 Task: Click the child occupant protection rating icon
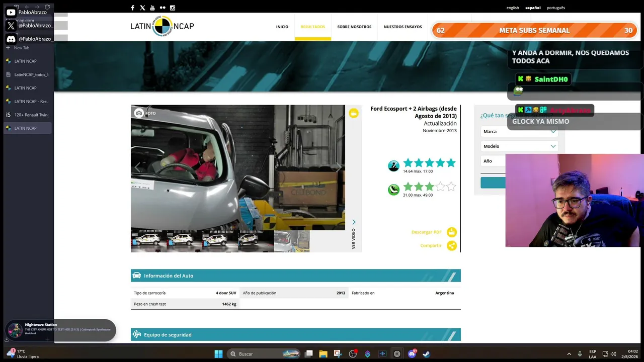(x=394, y=190)
